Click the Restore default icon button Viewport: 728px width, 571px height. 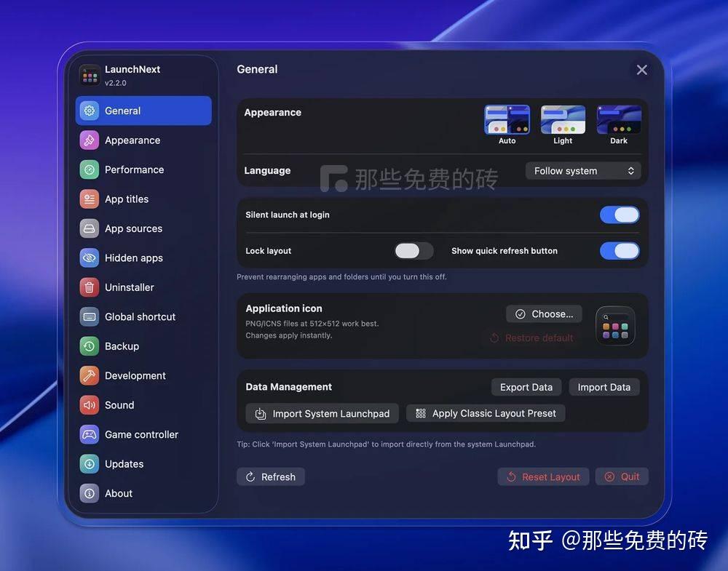531,338
